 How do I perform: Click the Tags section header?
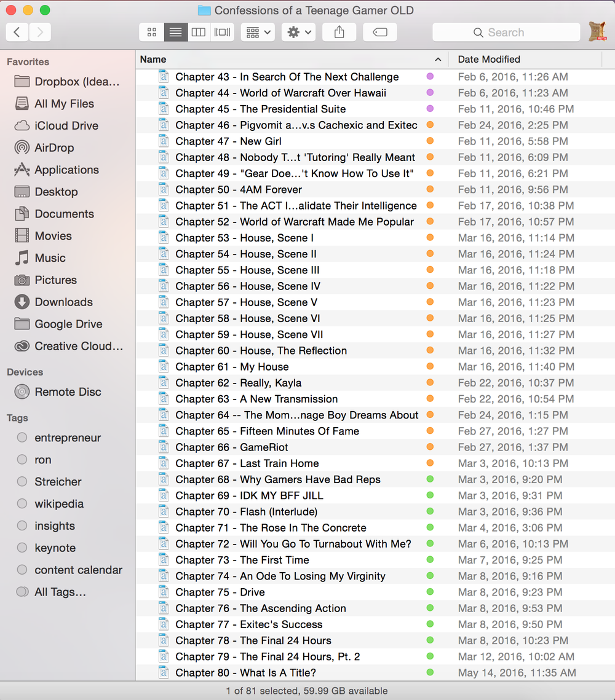coord(17,418)
